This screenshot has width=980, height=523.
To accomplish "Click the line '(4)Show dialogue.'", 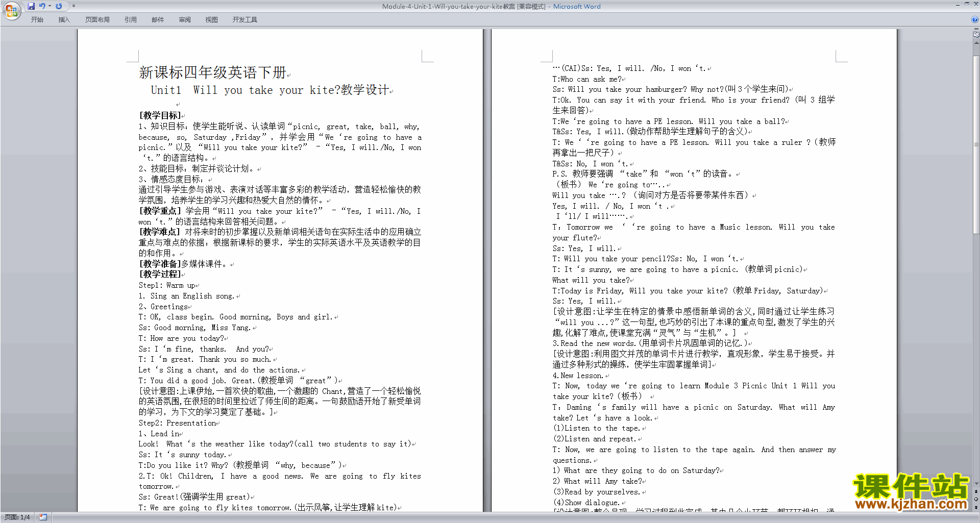I will (586, 503).
